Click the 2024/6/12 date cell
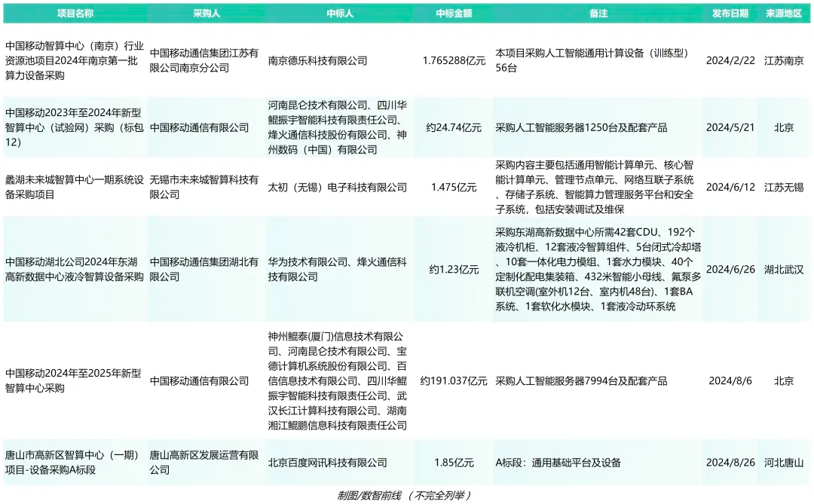This screenshot has width=814, height=504. 730,187
